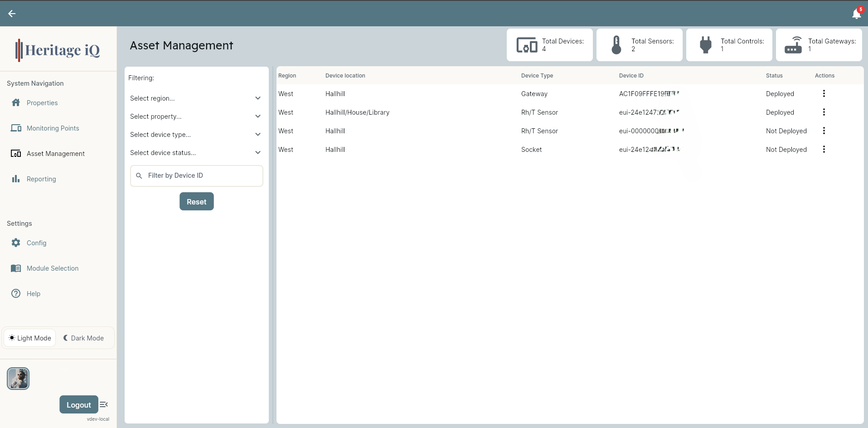Click the Asset Management page heading
Viewport: 868px width, 428px height.
click(181, 45)
